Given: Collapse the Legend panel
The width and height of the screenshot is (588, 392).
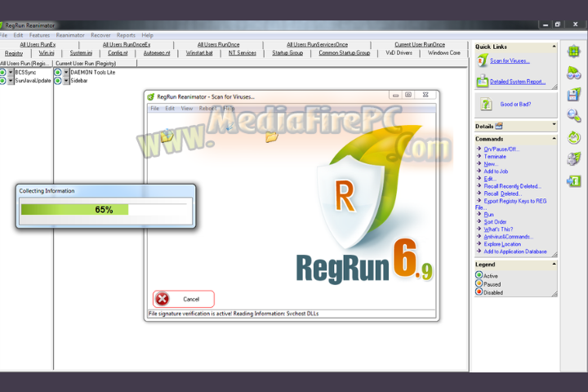Looking at the screenshot, I should coord(554,264).
